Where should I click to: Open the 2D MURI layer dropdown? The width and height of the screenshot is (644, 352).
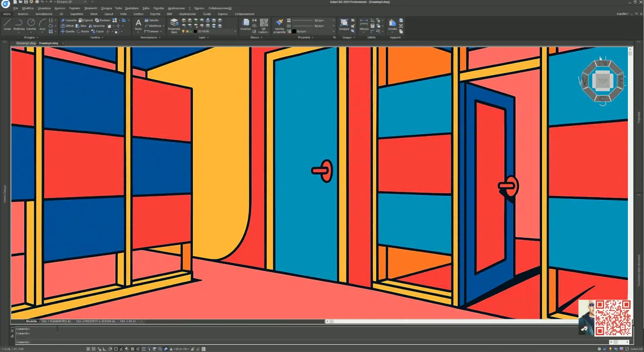[215, 31]
